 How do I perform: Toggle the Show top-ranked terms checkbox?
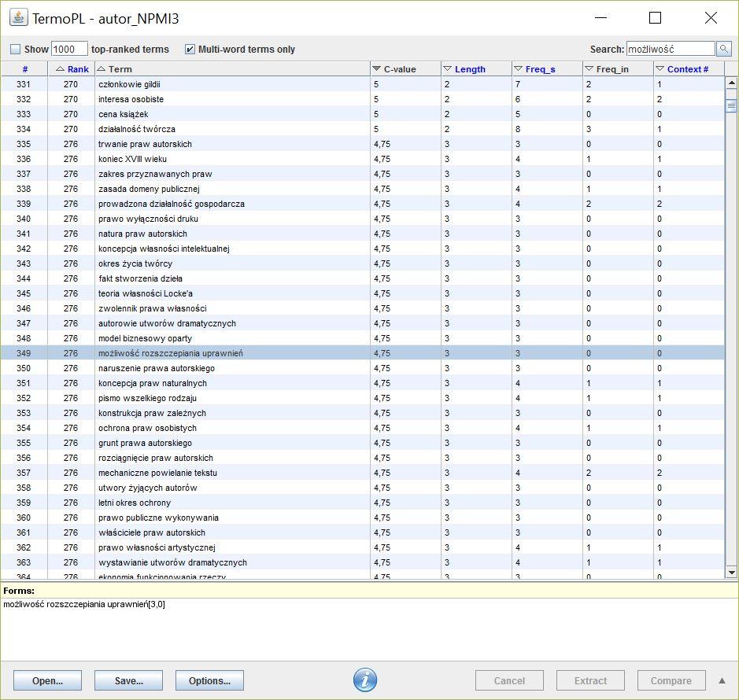pos(16,49)
